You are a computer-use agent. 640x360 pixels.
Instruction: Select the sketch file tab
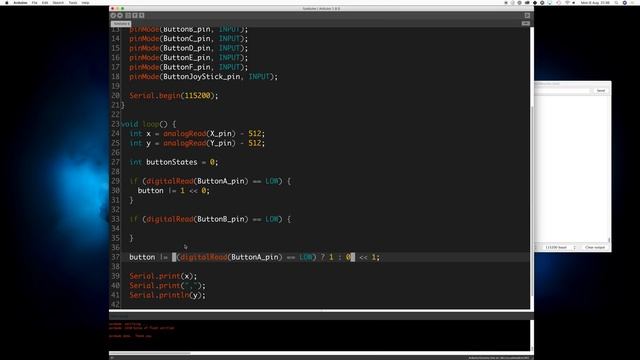pyautogui.click(x=121, y=24)
